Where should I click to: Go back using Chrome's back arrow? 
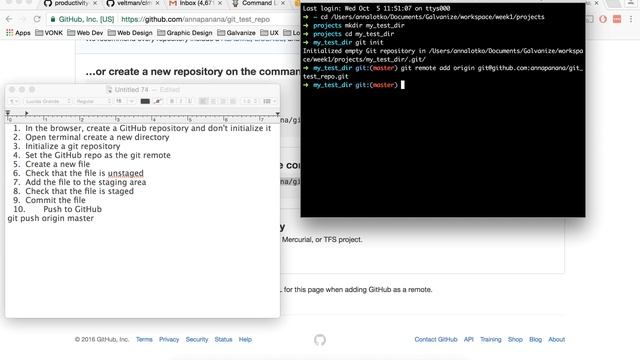point(9,19)
